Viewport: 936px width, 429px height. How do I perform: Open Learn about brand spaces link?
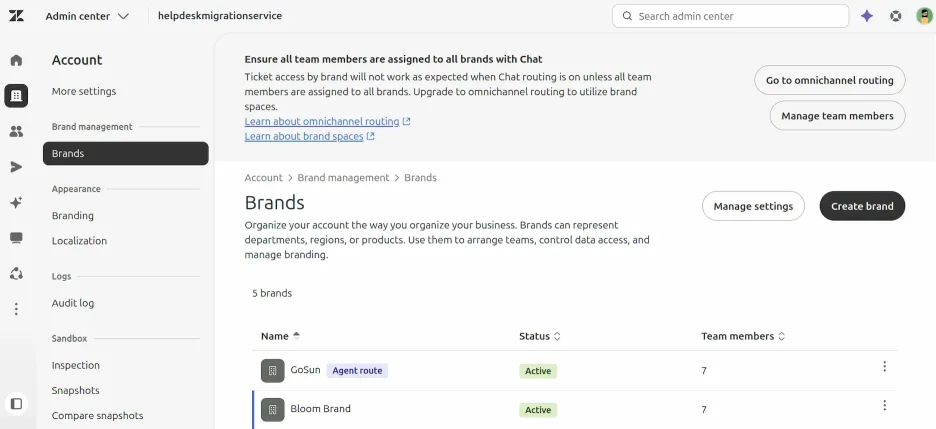tap(304, 137)
